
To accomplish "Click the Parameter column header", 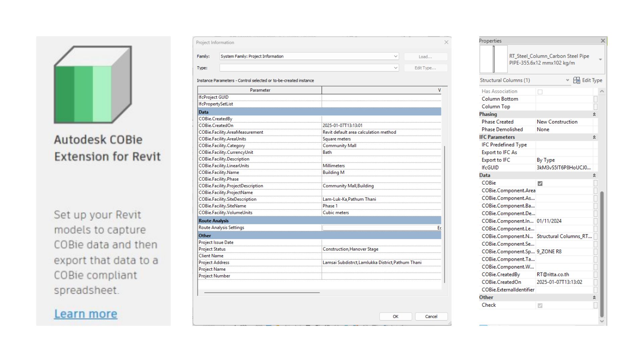I will tap(260, 90).
